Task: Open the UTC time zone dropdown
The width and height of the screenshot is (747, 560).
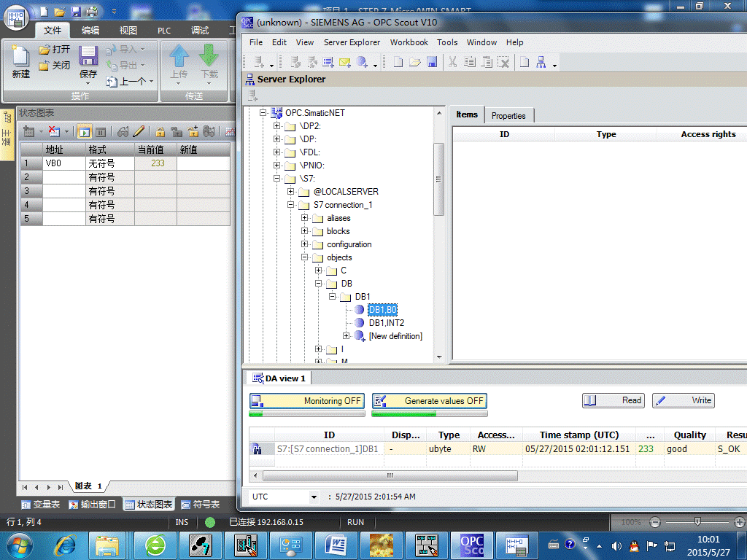Action: click(x=314, y=497)
